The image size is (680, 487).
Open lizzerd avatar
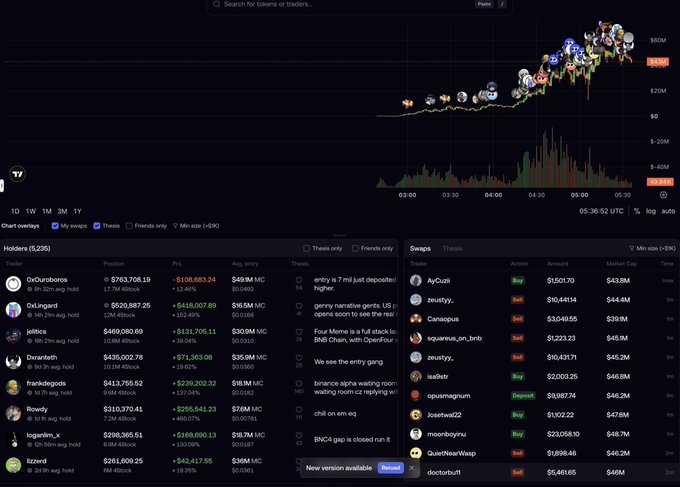[x=13, y=465]
